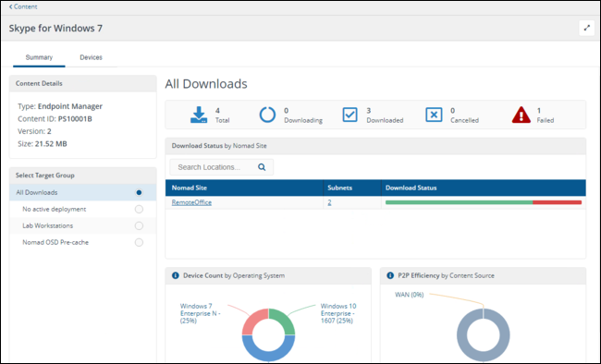Open the Summary tab
This screenshot has width=601, height=364.
(39, 57)
